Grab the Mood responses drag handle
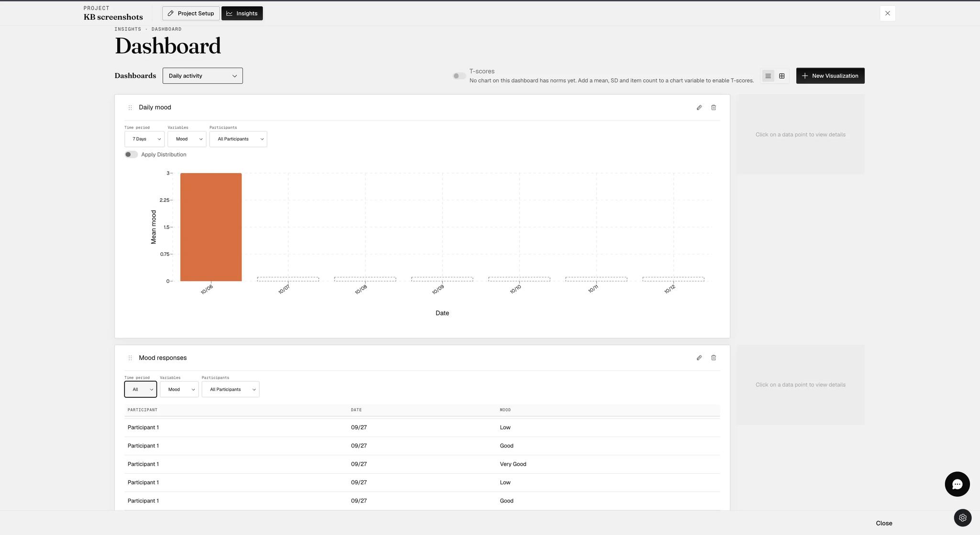This screenshot has width=980, height=535. pyautogui.click(x=130, y=358)
